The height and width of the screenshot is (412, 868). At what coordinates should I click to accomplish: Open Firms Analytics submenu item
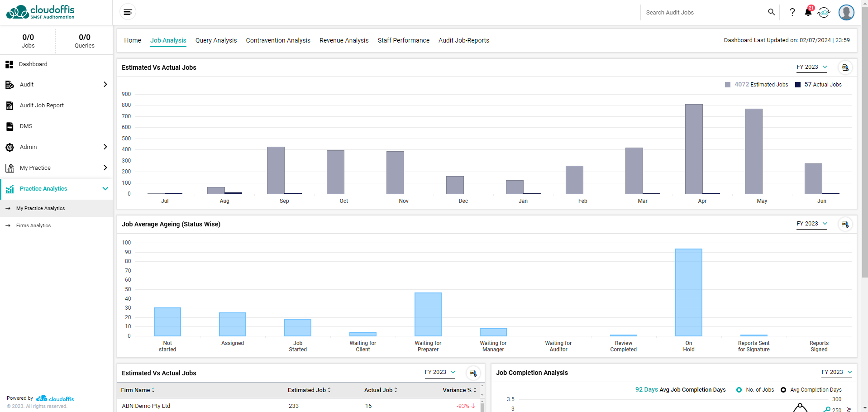click(56, 225)
